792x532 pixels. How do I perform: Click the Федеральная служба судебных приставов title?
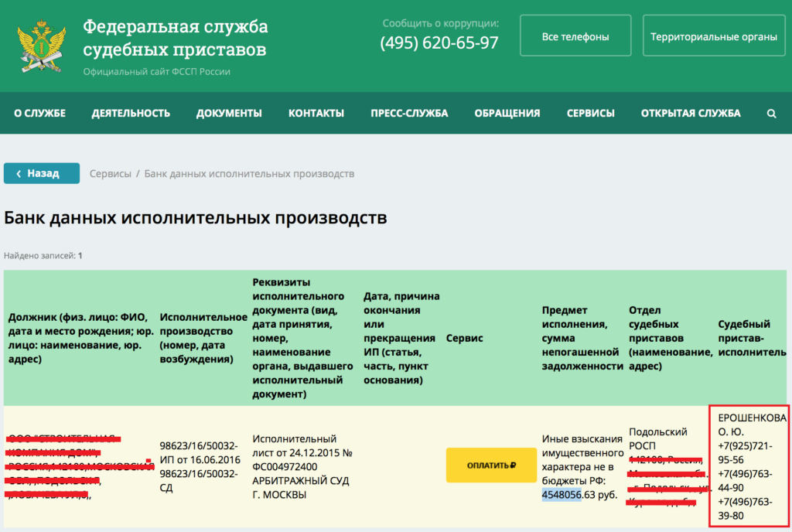click(x=176, y=39)
